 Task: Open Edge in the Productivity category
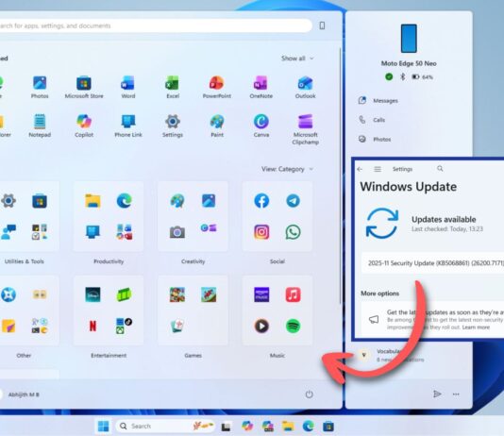[124, 201]
